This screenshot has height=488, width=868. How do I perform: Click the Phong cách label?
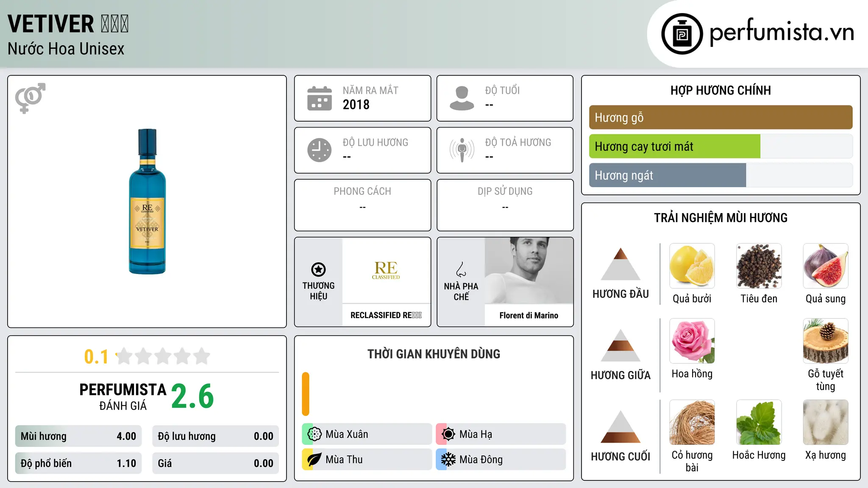362,191
